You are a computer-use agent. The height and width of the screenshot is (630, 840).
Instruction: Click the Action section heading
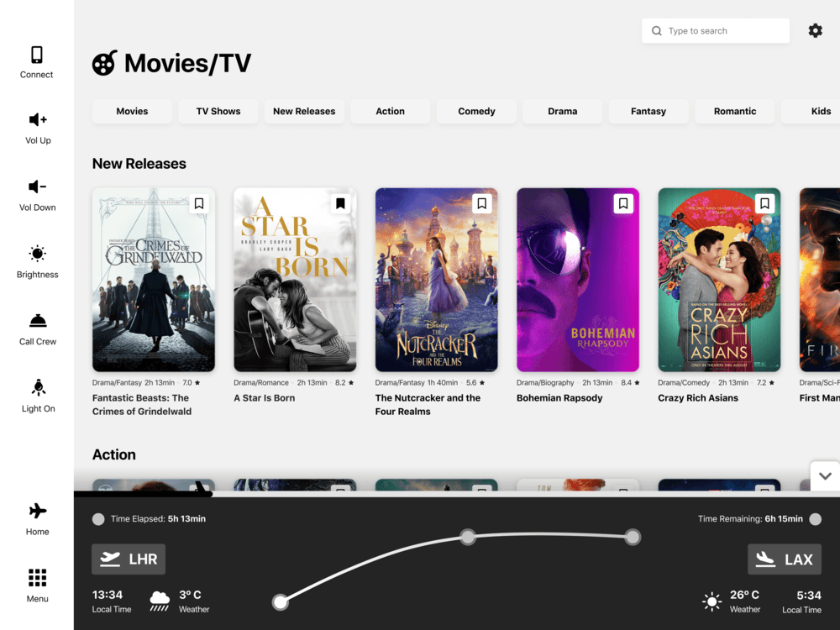(114, 454)
